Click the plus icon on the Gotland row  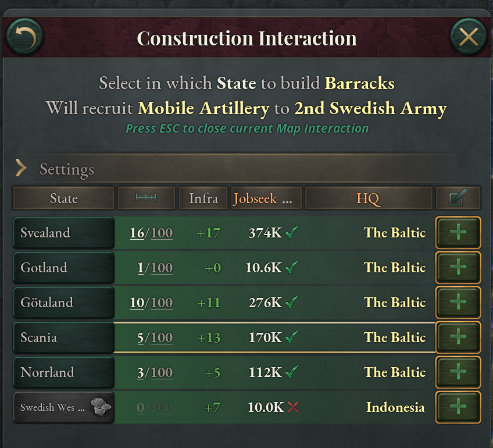click(x=458, y=268)
